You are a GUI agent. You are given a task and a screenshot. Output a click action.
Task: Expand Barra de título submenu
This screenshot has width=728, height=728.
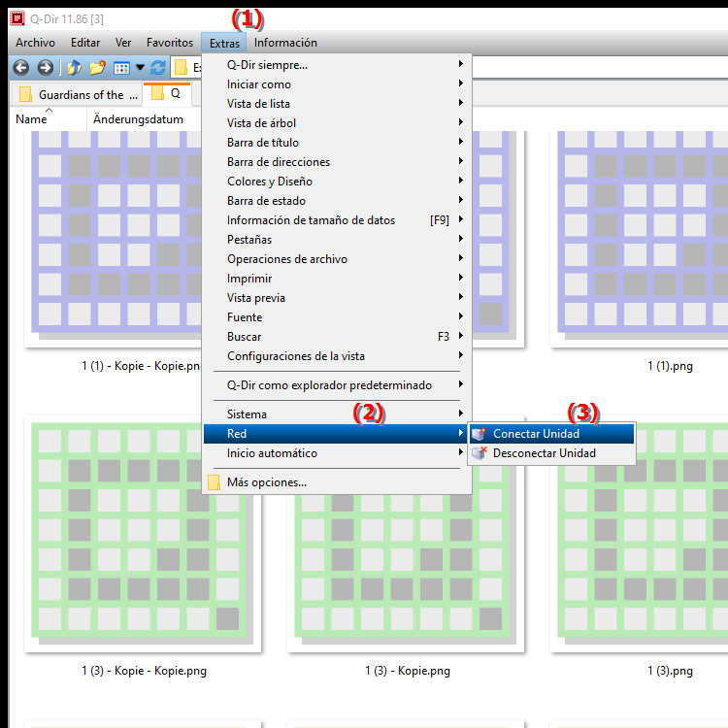[x=338, y=143]
